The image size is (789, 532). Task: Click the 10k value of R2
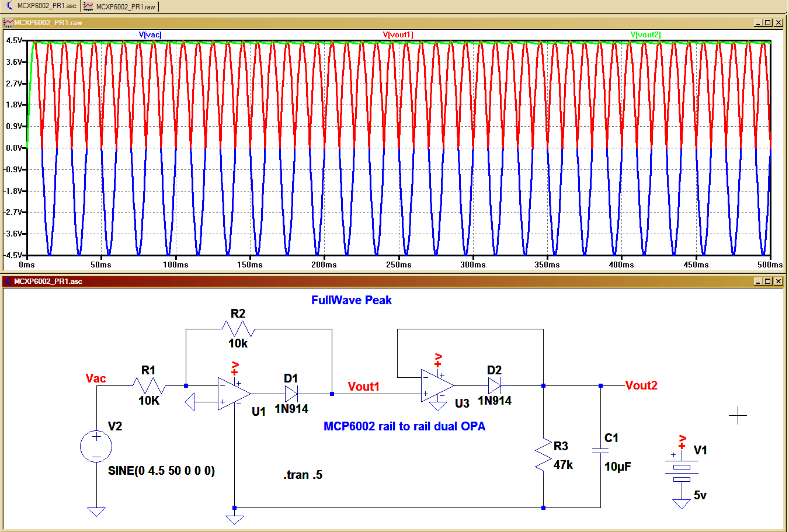tap(238, 343)
